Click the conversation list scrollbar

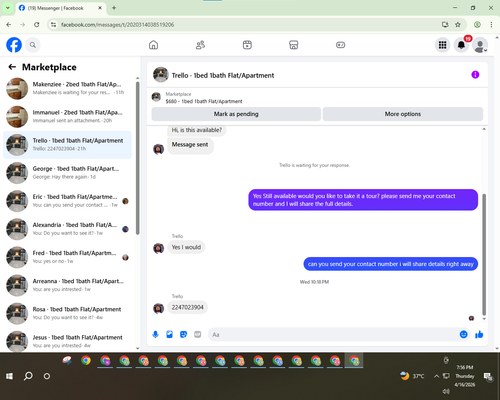coord(137,158)
